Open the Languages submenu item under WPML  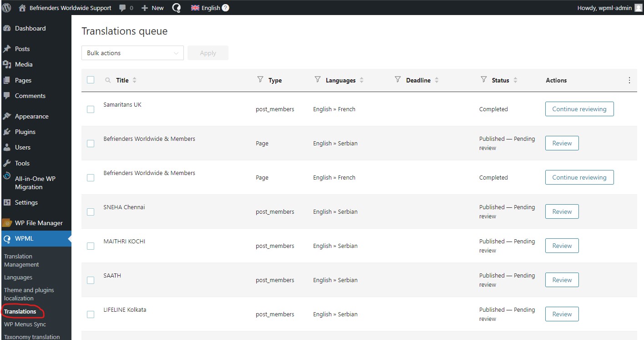(18, 277)
